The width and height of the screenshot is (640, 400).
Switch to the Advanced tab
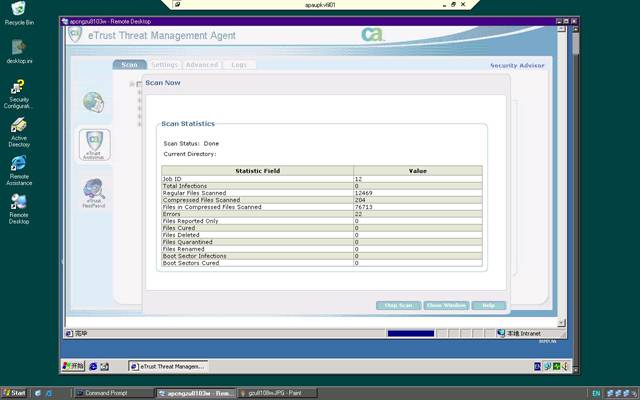[201, 65]
